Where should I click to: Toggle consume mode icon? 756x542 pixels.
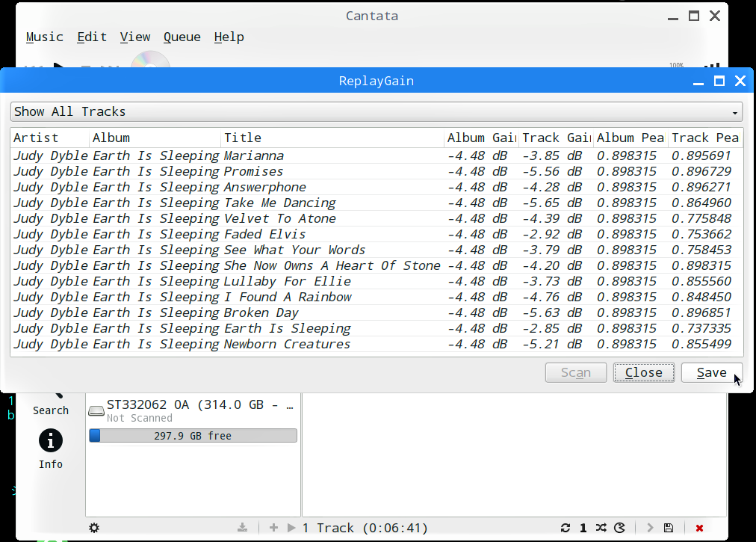[x=619, y=528]
